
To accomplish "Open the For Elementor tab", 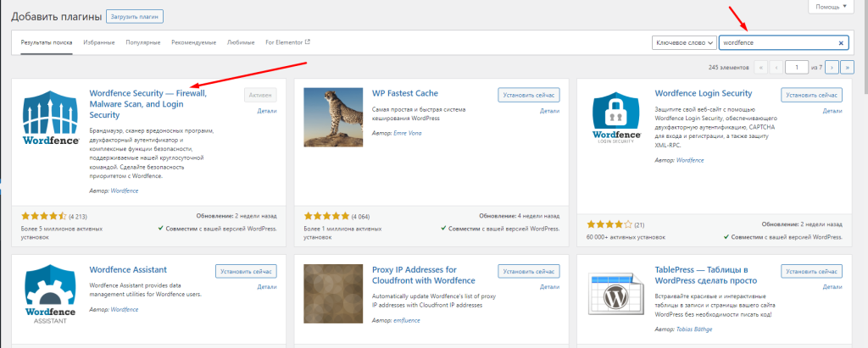I will pyautogui.click(x=288, y=42).
